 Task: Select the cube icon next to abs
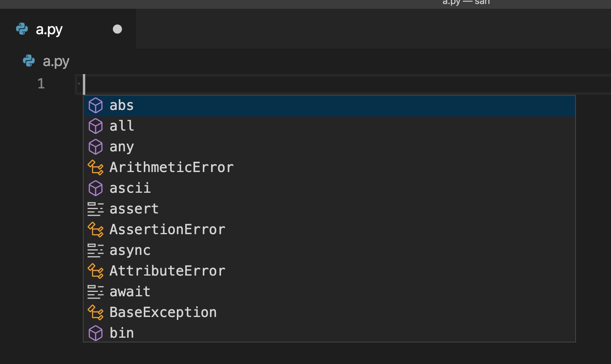click(96, 105)
